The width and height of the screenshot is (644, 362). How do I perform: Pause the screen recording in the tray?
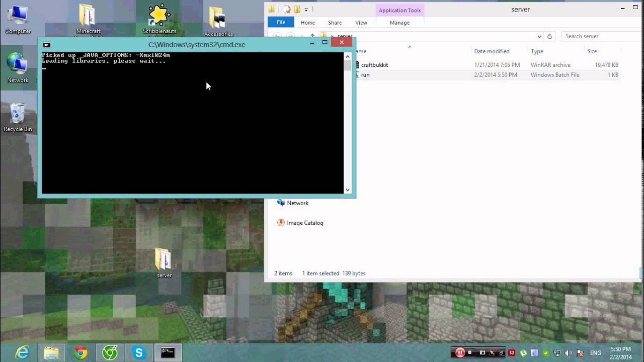click(460, 353)
